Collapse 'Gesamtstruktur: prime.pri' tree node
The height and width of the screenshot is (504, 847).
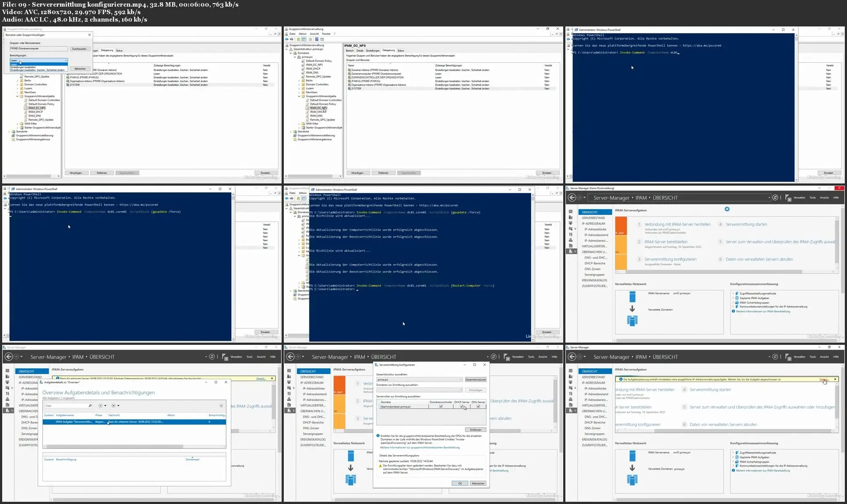pos(287,49)
